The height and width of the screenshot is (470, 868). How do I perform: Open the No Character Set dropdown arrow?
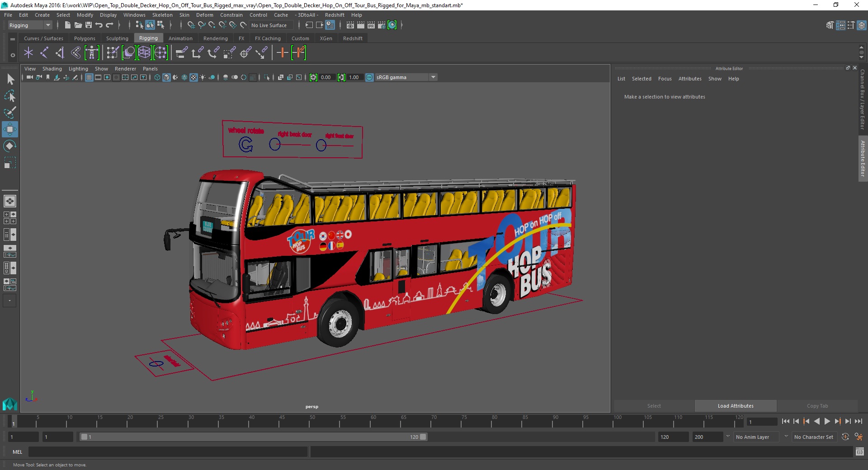tap(787, 437)
